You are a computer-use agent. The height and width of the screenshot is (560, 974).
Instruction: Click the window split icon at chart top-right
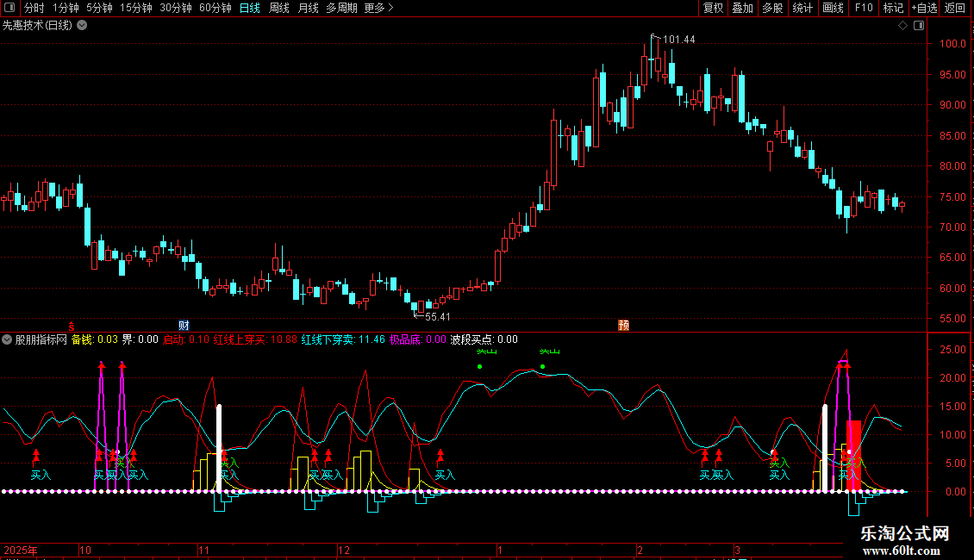click(x=919, y=26)
